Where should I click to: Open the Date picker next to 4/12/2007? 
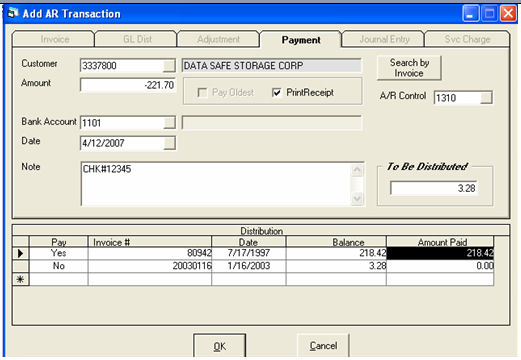pos(169,143)
